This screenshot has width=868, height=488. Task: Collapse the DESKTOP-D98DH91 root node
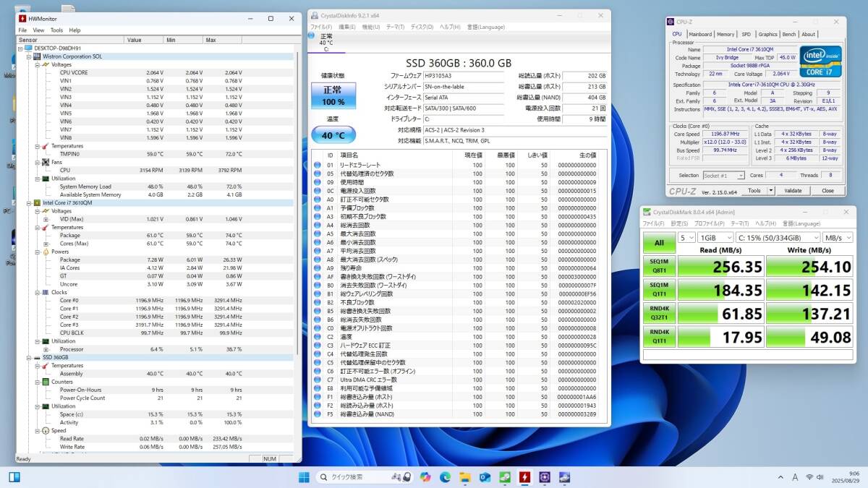point(20,48)
